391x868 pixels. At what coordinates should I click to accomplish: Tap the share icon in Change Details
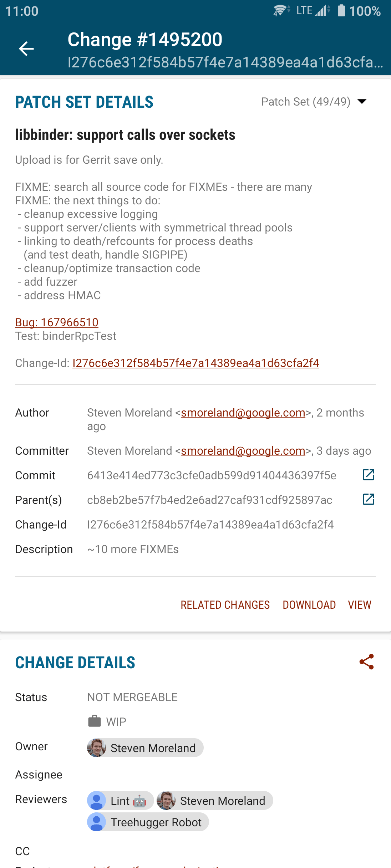366,662
